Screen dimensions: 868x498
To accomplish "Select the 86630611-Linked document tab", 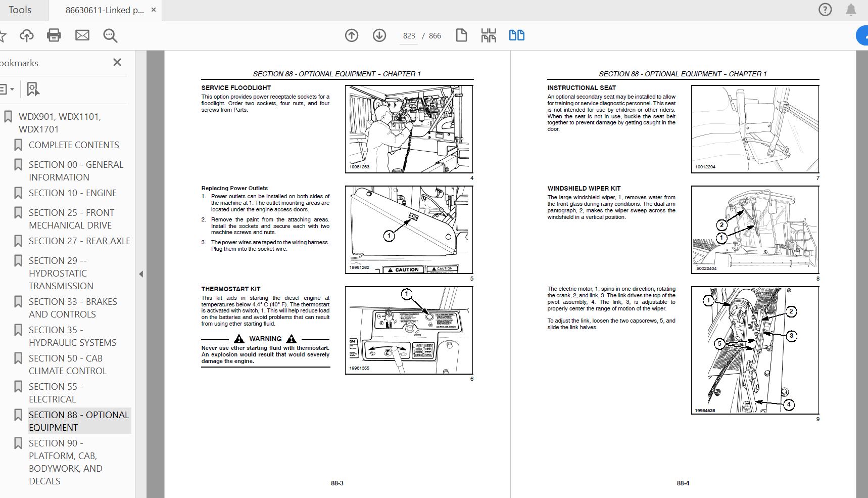I will tap(105, 10).
